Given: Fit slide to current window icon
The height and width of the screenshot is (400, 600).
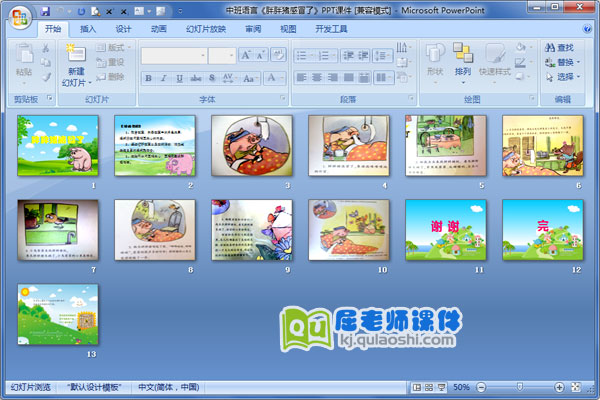Looking at the screenshot, I should point(576,387).
